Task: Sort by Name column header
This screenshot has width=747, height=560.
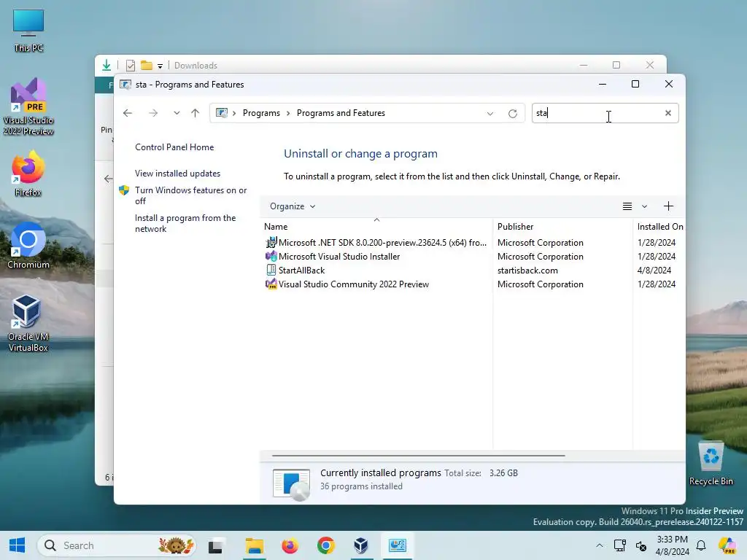Action: (376, 227)
